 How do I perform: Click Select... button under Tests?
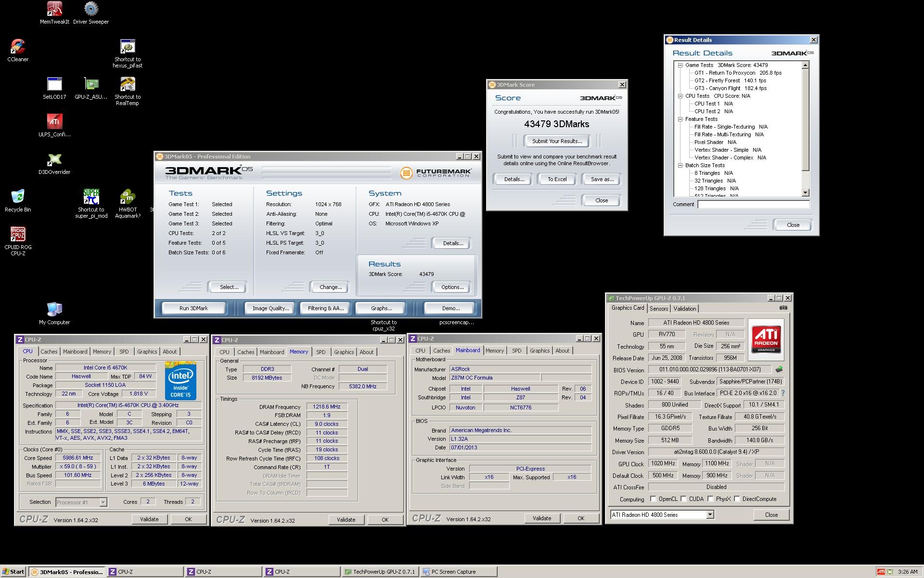tap(229, 287)
